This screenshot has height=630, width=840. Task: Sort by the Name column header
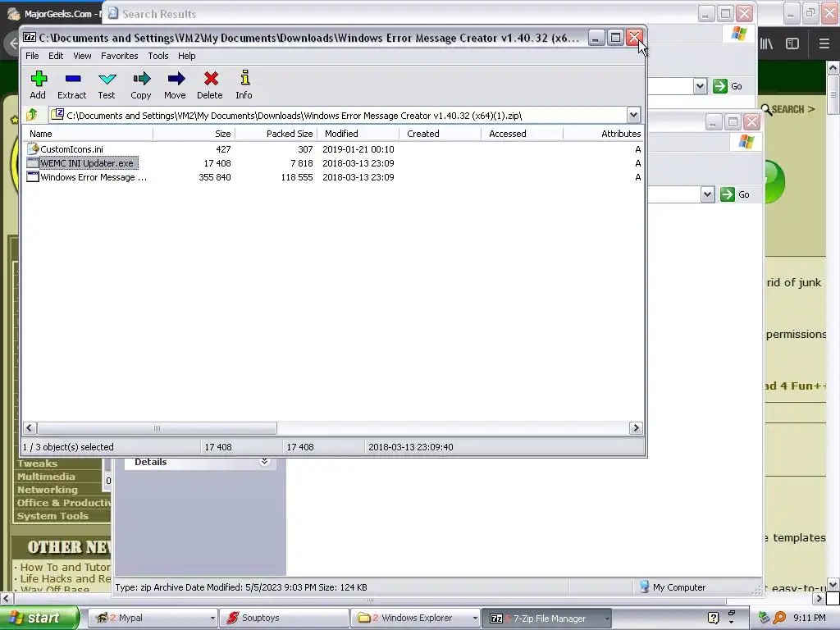point(88,134)
